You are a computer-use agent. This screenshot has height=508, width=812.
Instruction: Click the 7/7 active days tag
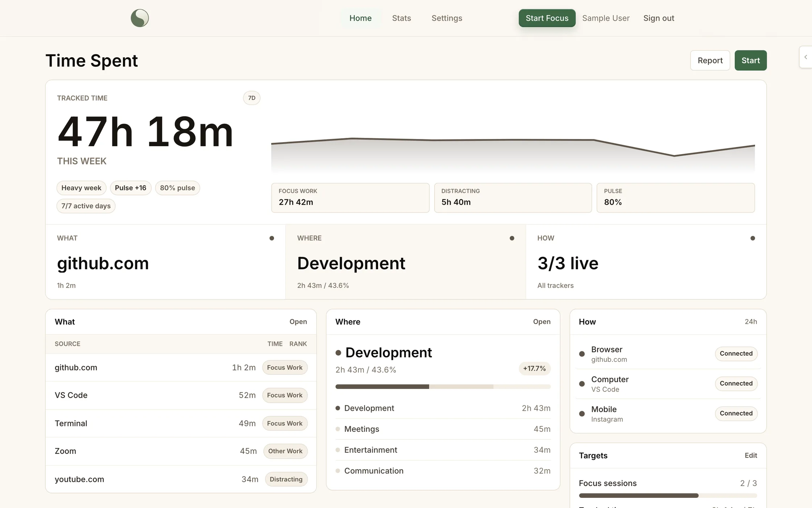click(86, 206)
